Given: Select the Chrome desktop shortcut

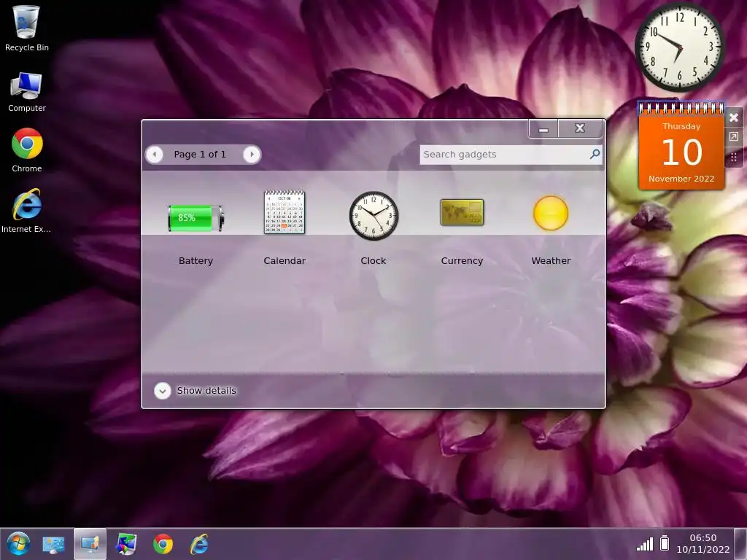Looking at the screenshot, I should pos(27,150).
